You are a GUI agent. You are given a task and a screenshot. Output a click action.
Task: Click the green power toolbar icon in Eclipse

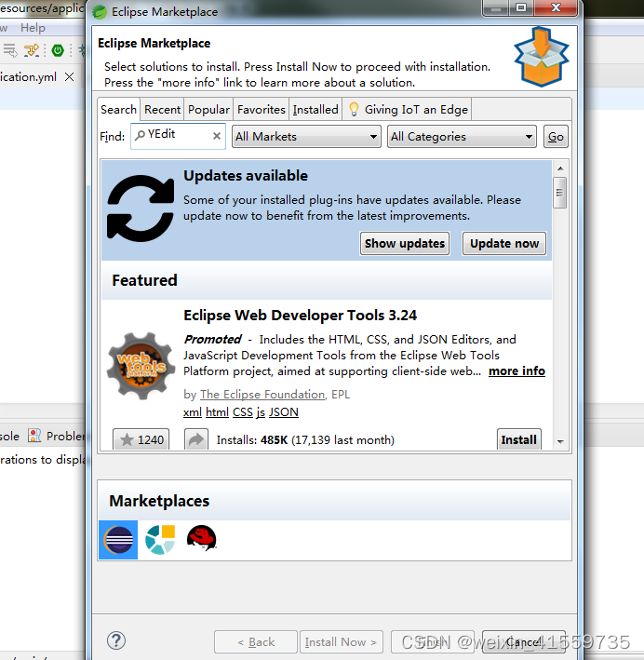point(58,50)
